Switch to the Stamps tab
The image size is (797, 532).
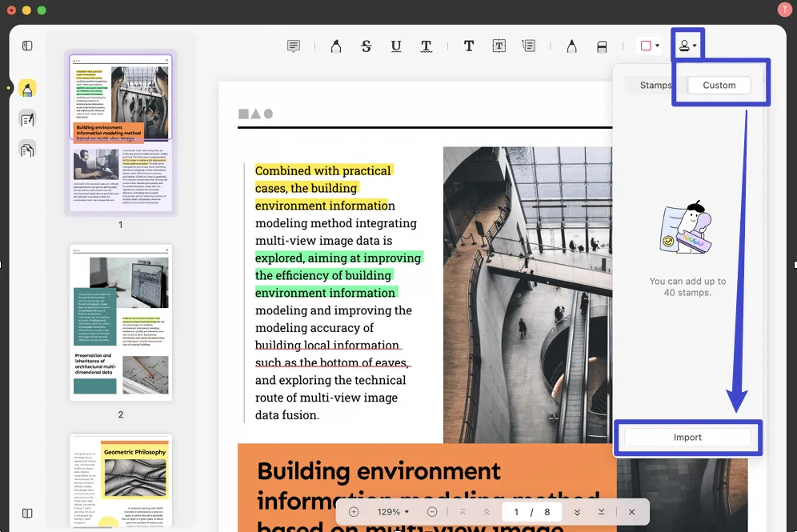[655, 86]
